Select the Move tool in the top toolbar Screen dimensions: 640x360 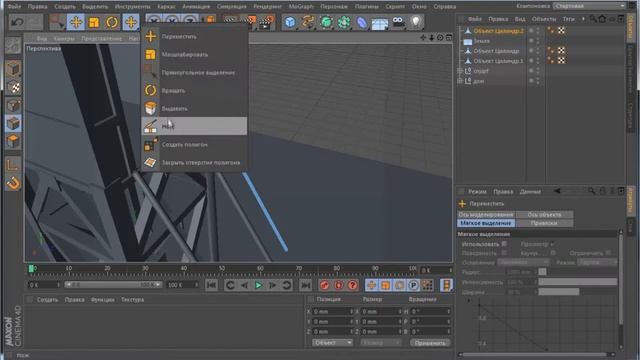click(x=76, y=22)
